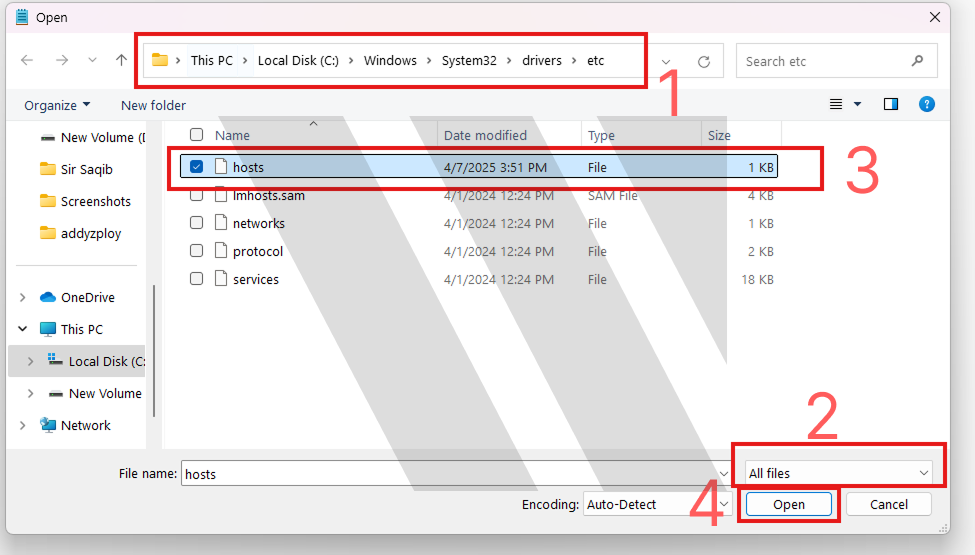Select the networks file name
This screenshot has height=555, width=975.
click(x=259, y=223)
